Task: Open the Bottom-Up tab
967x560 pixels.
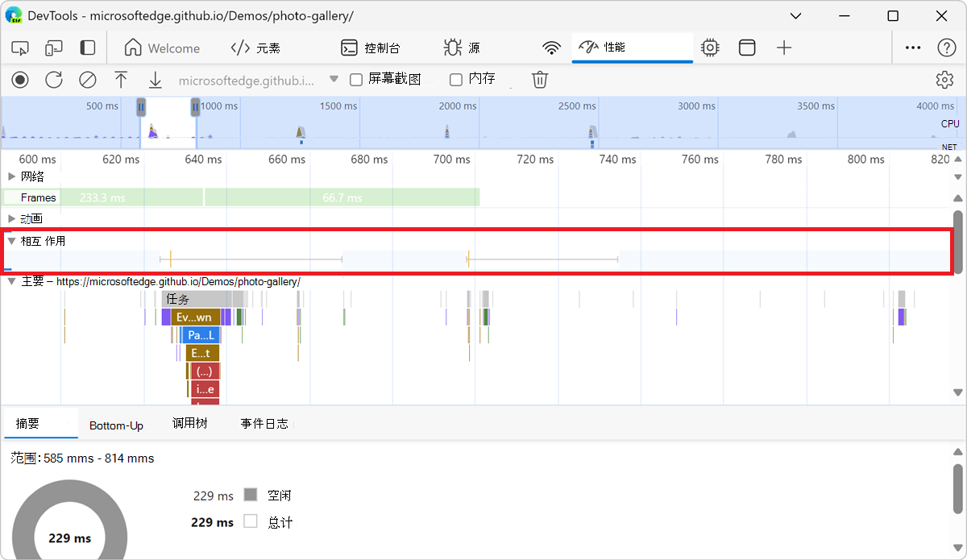Action: click(116, 425)
